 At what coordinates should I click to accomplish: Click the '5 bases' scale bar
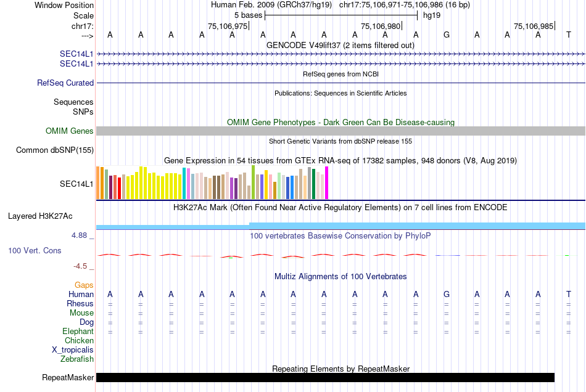[341, 15]
